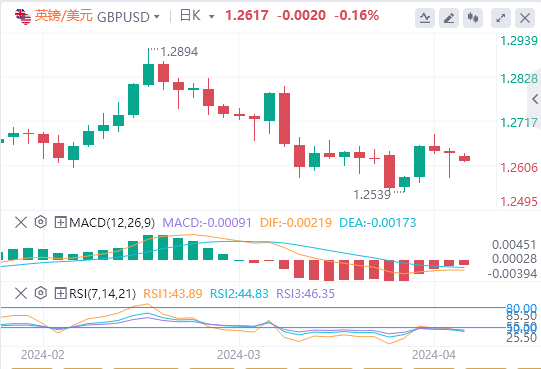
Task: Click the 1.2606 price axis label
Action: coord(519,168)
